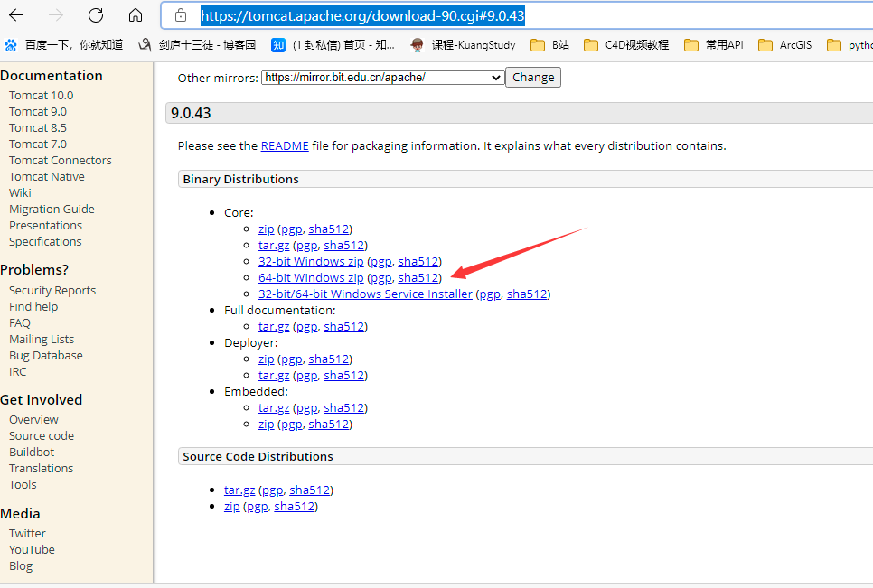Go to browser home page icon
873x588 pixels.
pyautogui.click(x=136, y=15)
